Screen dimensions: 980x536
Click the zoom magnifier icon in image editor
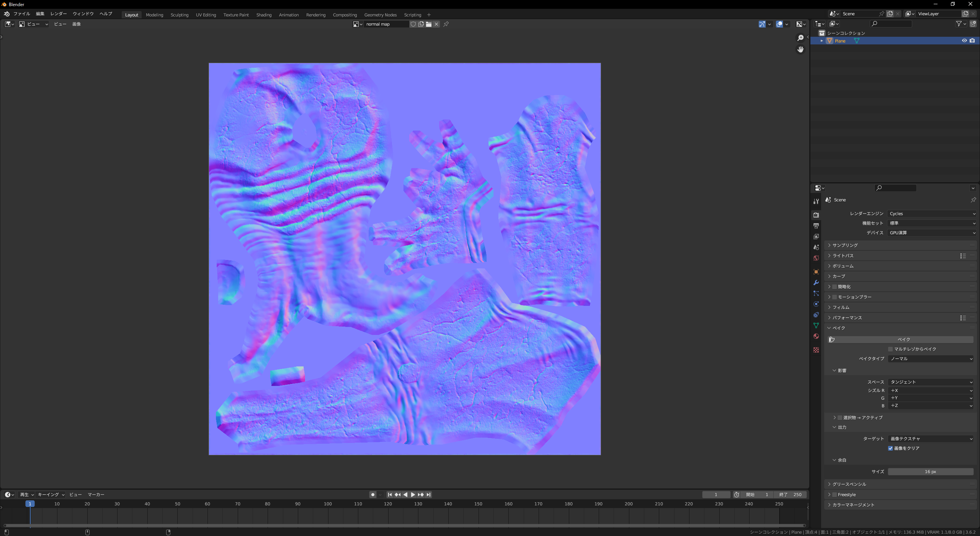[800, 38]
